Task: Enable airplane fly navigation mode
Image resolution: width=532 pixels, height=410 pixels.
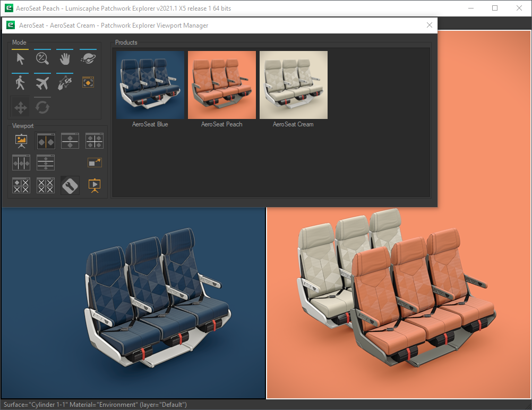Action: [x=42, y=83]
